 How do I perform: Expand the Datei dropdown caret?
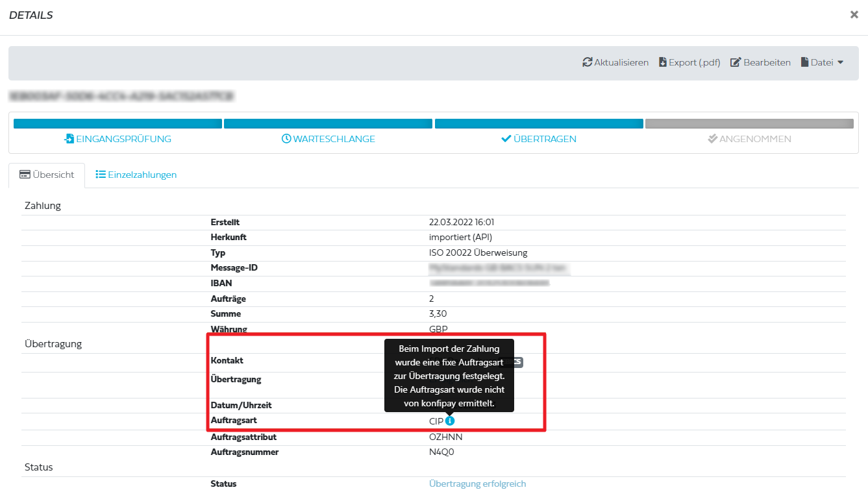[x=840, y=62]
